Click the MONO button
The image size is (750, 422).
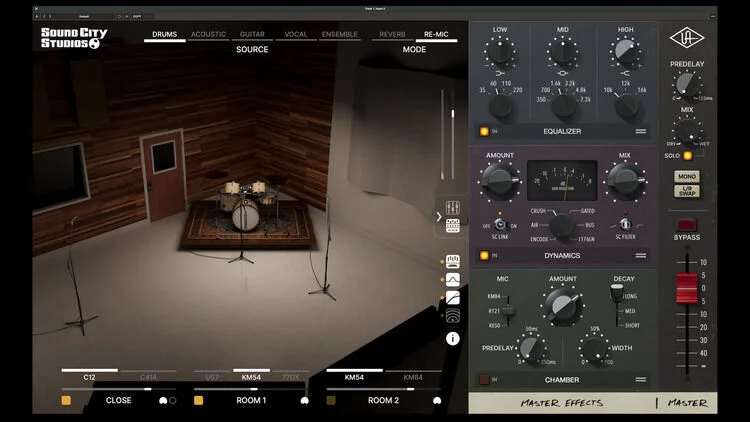(x=687, y=177)
